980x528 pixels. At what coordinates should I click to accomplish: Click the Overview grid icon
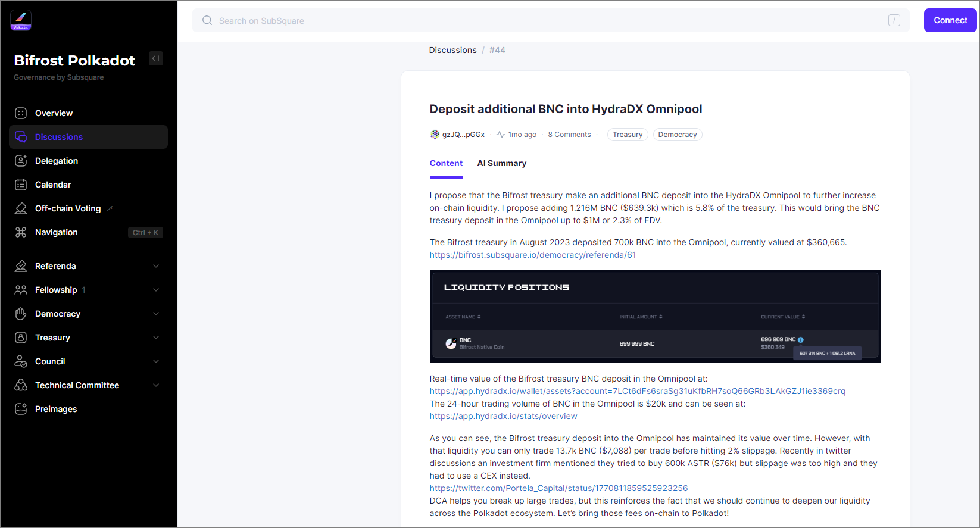tap(21, 113)
